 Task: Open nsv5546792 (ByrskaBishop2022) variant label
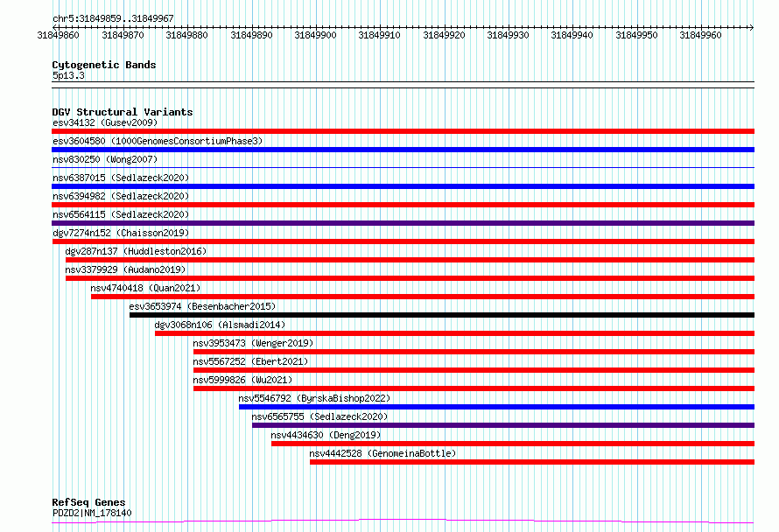pos(314,398)
